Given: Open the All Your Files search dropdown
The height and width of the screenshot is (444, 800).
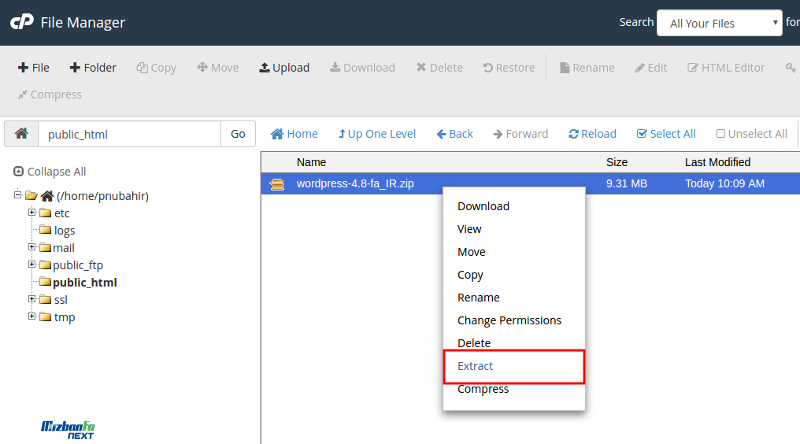Looking at the screenshot, I should [718, 22].
